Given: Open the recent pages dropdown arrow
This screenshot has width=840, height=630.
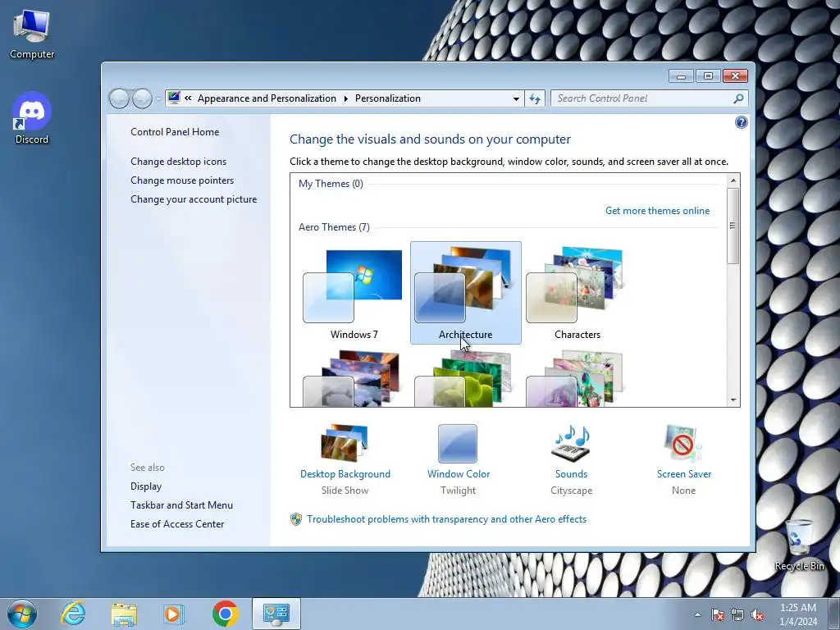Looking at the screenshot, I should 158,99.
